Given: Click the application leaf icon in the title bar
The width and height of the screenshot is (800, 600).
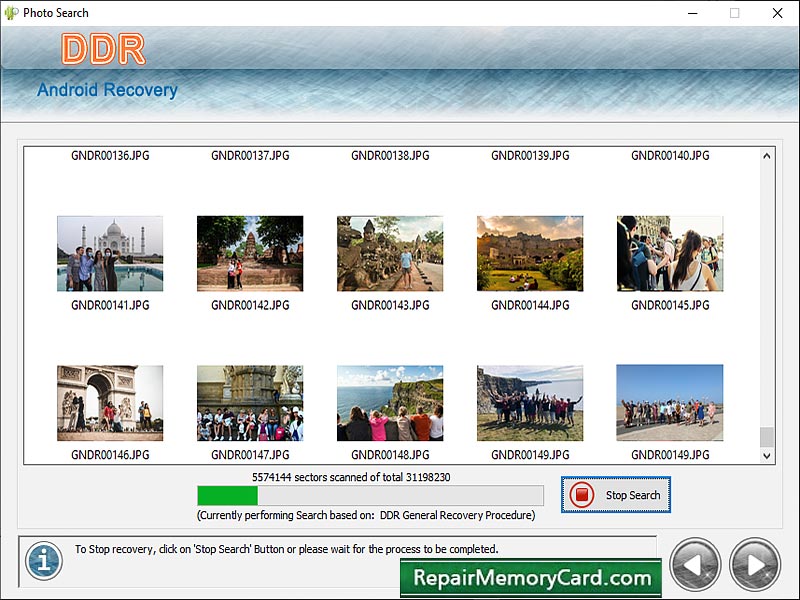Looking at the screenshot, I should (x=10, y=13).
